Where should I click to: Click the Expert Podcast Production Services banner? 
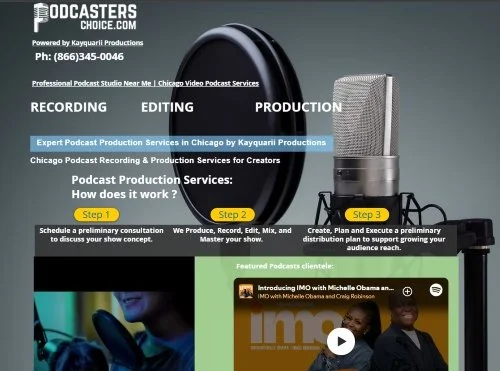tap(181, 143)
